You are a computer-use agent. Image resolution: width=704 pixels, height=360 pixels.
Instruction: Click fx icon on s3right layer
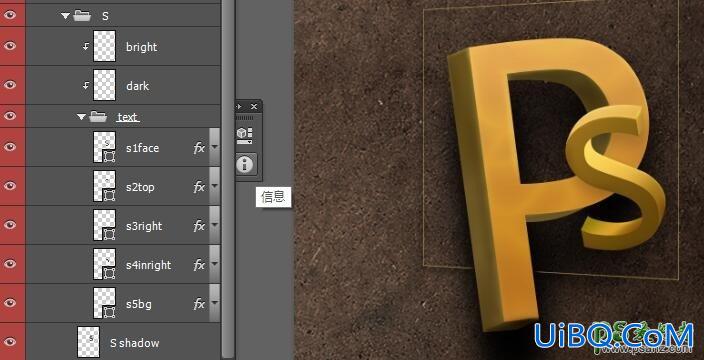tap(199, 226)
